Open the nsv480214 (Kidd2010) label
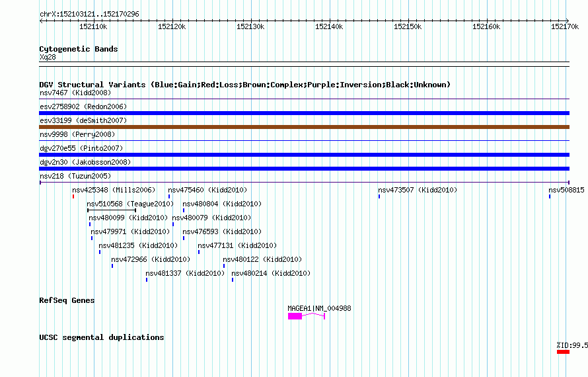588x377 pixels. [x=271, y=273]
